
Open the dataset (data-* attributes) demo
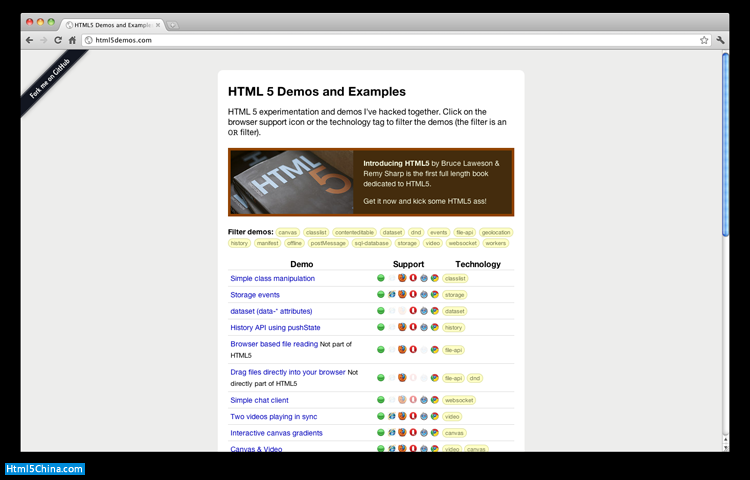point(271,311)
